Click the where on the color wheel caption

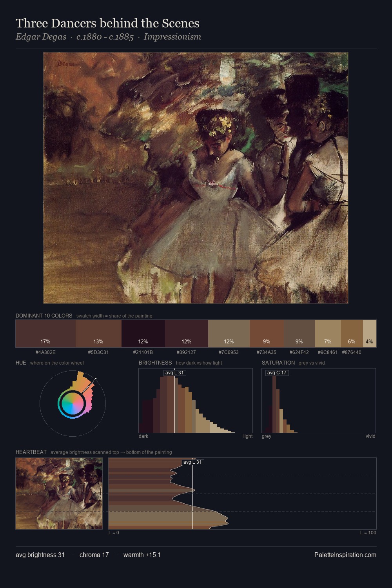(x=57, y=363)
